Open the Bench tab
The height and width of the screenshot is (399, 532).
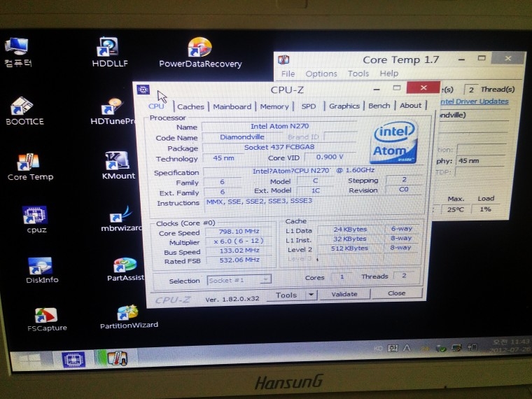pos(379,106)
